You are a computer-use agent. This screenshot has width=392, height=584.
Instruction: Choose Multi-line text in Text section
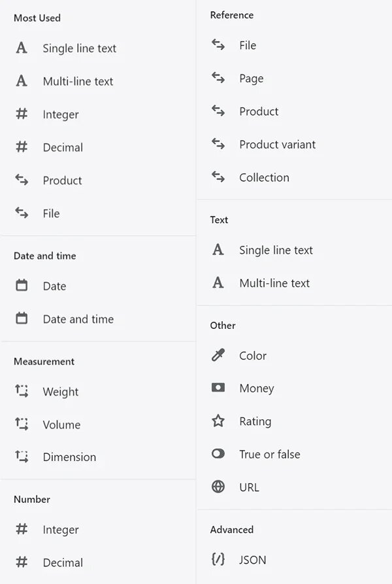click(274, 283)
